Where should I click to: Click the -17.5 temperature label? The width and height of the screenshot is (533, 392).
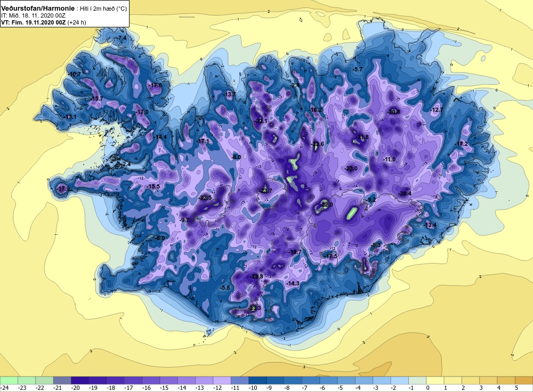point(331,256)
